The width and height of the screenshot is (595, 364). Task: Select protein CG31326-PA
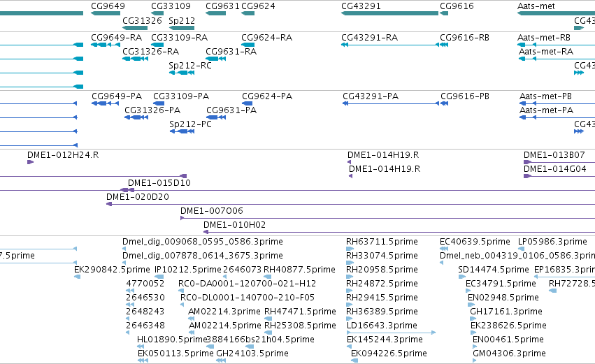(152, 110)
